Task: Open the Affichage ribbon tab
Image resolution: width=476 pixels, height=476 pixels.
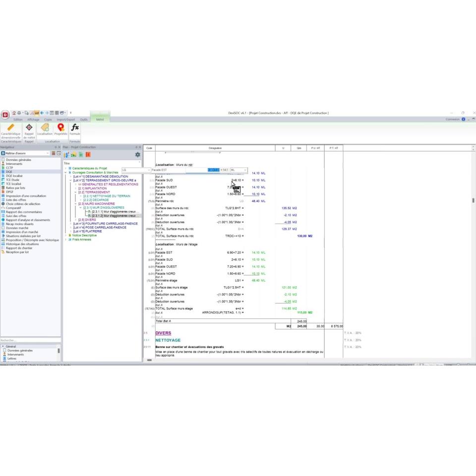Action: [33, 119]
